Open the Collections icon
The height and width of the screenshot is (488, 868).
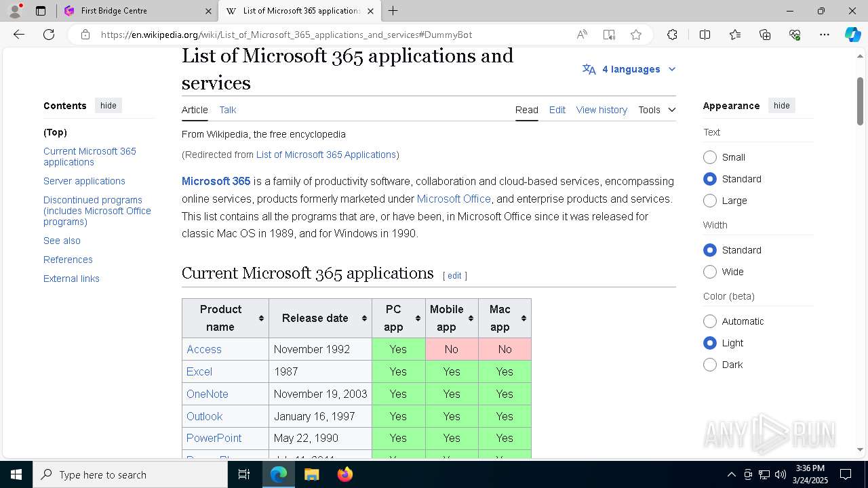coord(765,35)
